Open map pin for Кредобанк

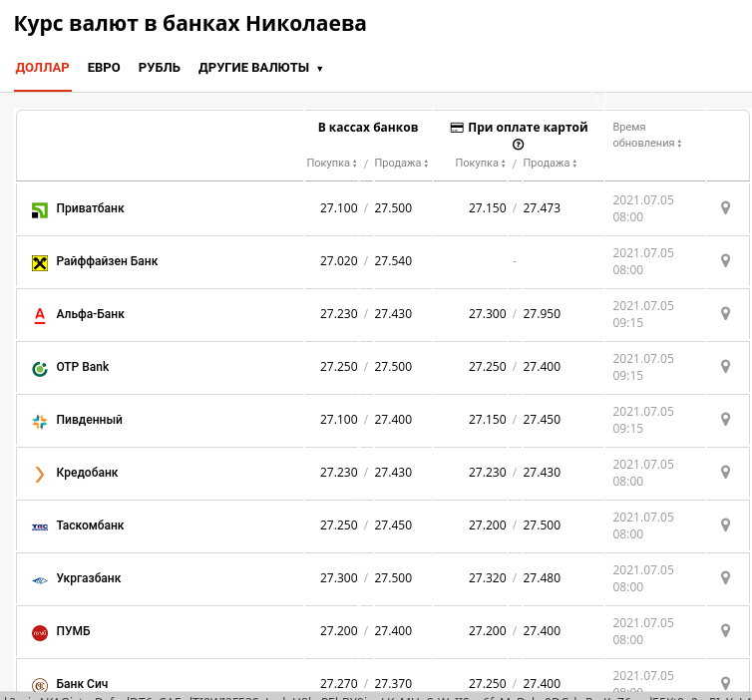[726, 473]
